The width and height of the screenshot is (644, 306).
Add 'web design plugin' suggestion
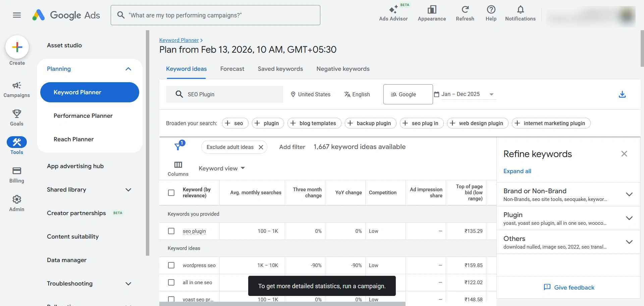(x=478, y=123)
